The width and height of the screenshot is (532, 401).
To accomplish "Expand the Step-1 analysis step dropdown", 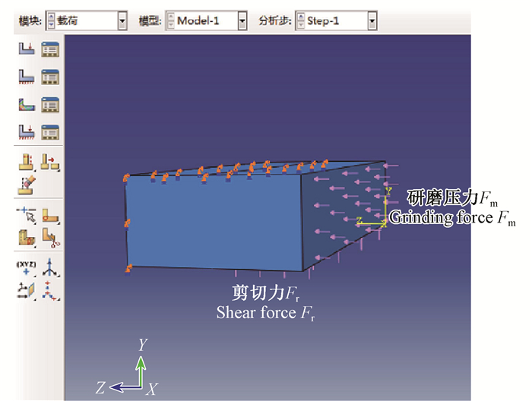I will pyautogui.click(x=372, y=22).
